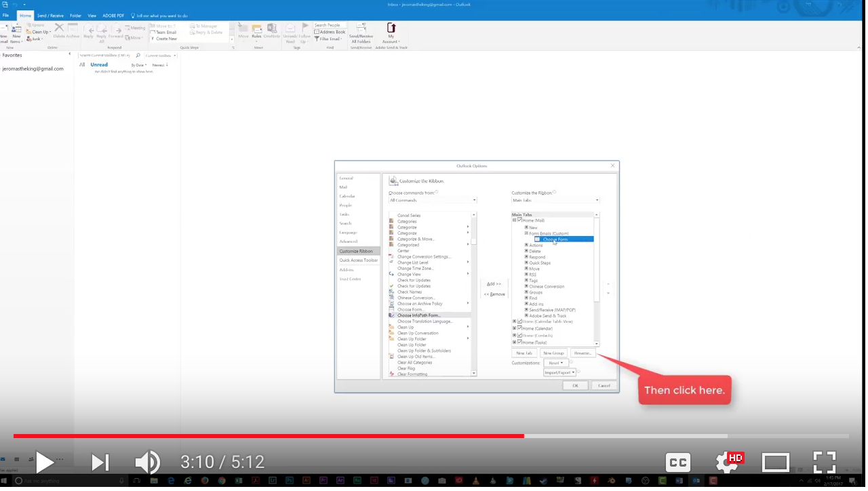Click Send/Receive All Folders
Viewport: 868px width, 491px height.
point(361,33)
